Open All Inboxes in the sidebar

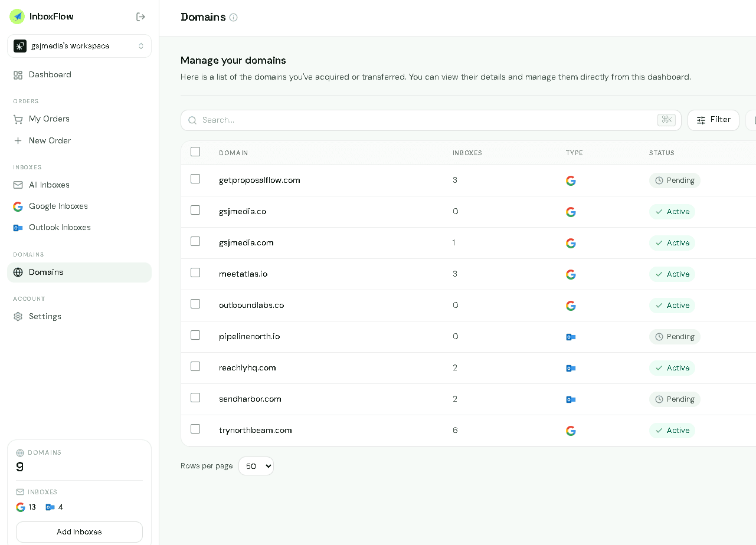pos(79,185)
